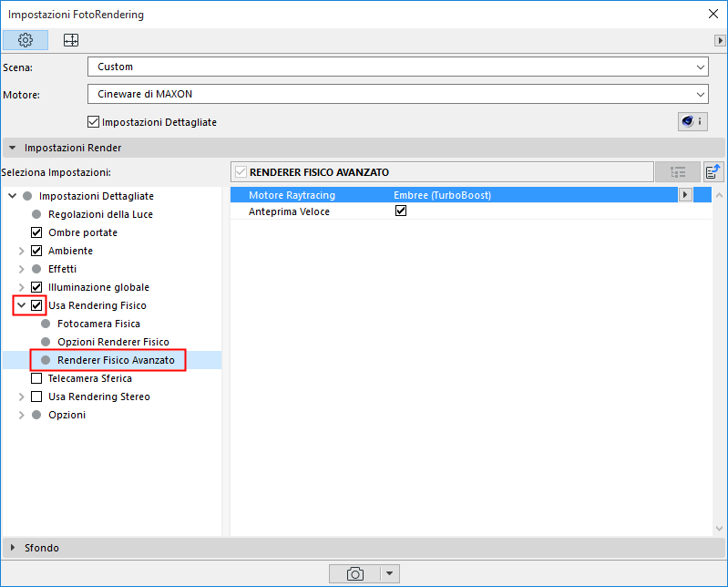Open the Scena dropdown
728x587 pixels.
coord(398,67)
